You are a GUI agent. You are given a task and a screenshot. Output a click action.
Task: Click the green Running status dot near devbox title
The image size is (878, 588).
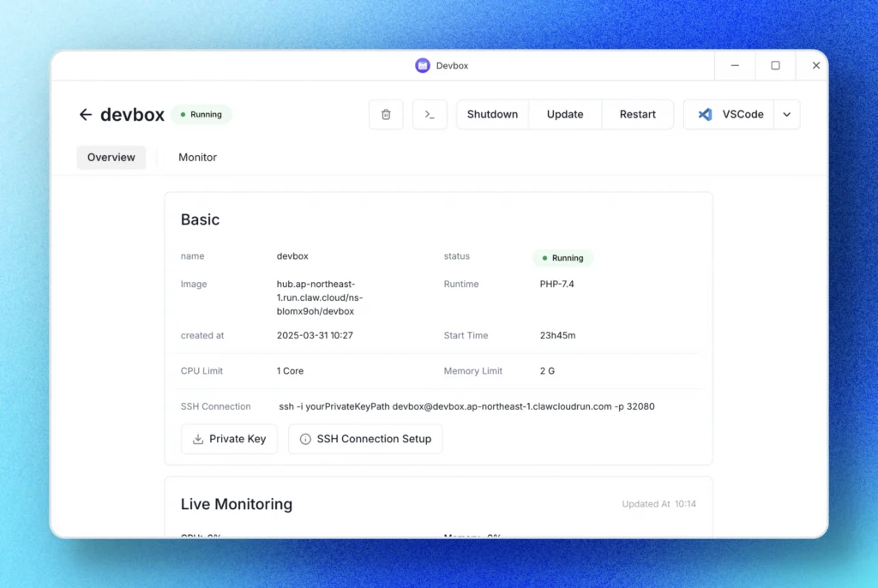click(x=181, y=113)
